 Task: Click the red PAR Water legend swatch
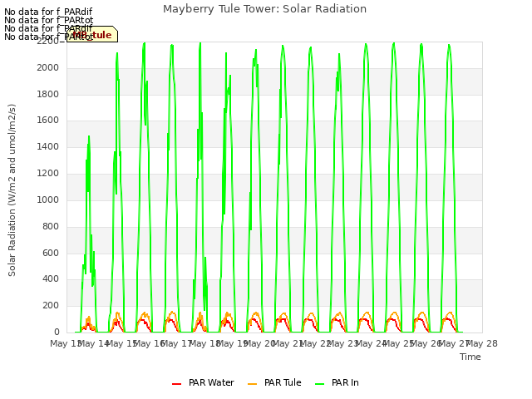coord(177,384)
